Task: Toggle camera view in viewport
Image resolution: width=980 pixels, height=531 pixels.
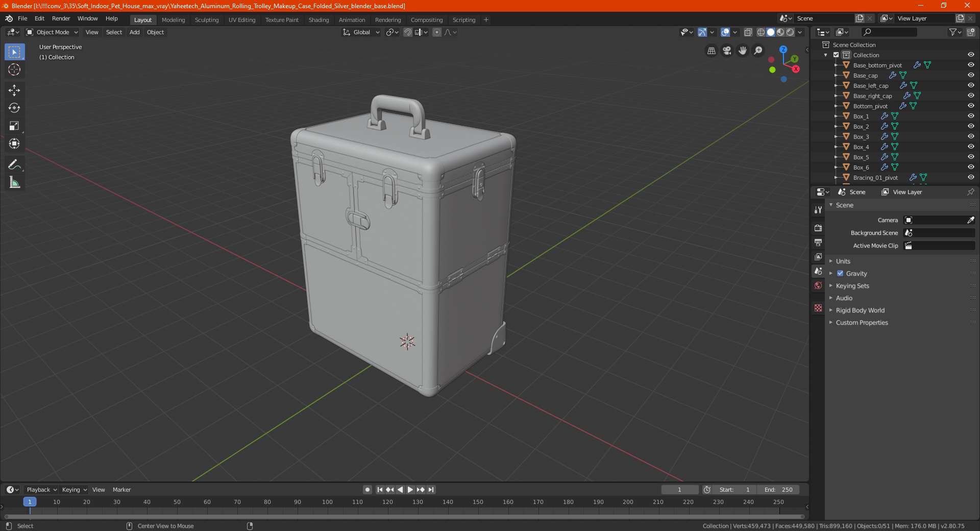Action: (727, 51)
